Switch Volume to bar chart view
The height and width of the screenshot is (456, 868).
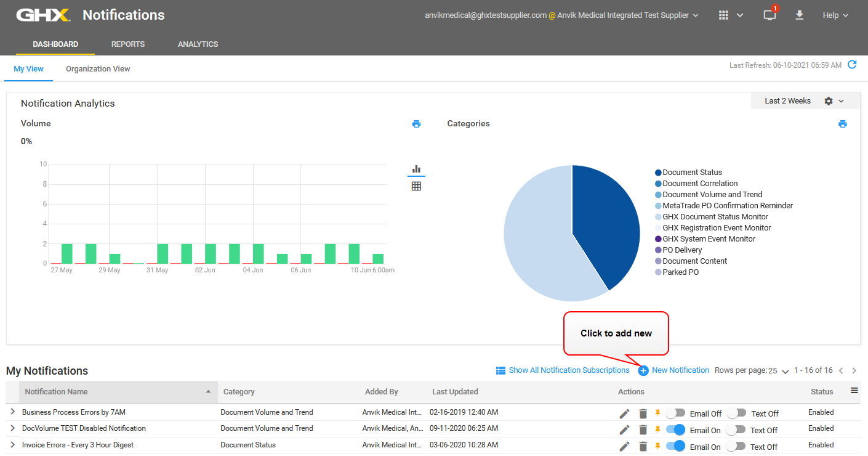coord(416,169)
